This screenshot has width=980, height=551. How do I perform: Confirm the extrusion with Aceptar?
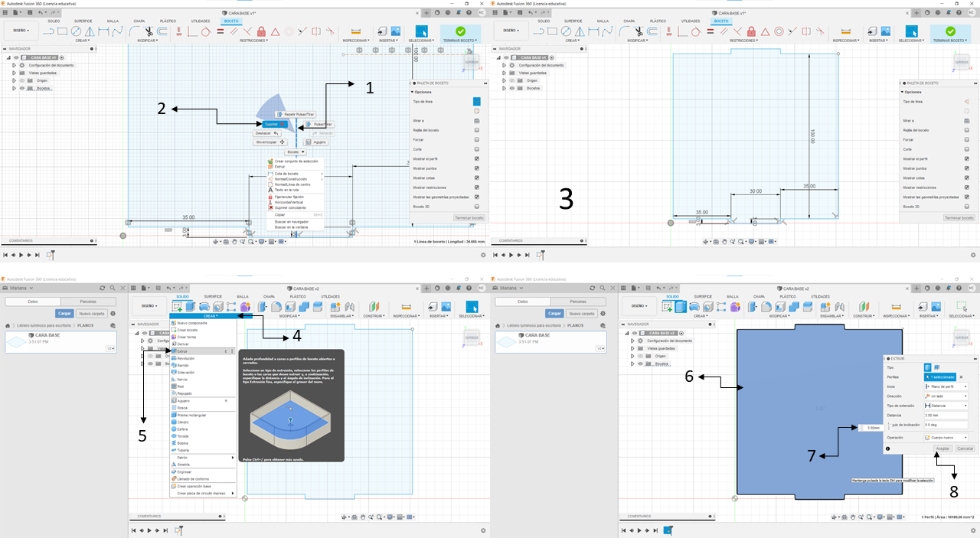coord(943,448)
